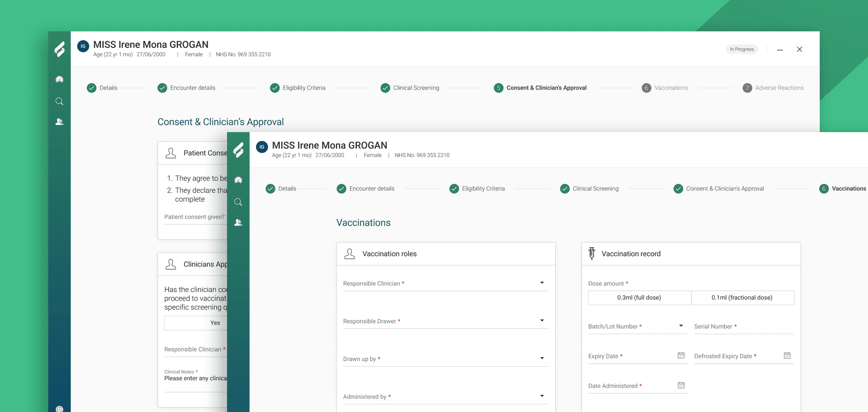Click IG patient avatar in front window
868x412 pixels.
click(262, 147)
